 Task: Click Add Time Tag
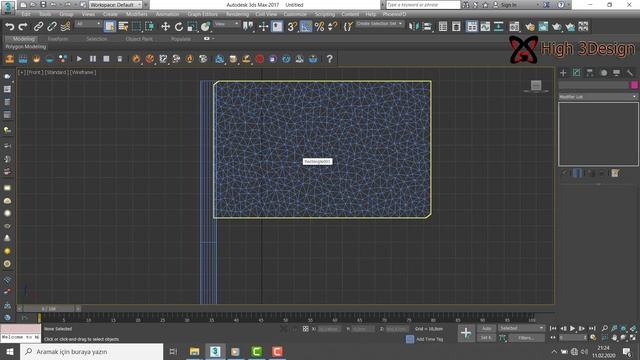(429, 339)
